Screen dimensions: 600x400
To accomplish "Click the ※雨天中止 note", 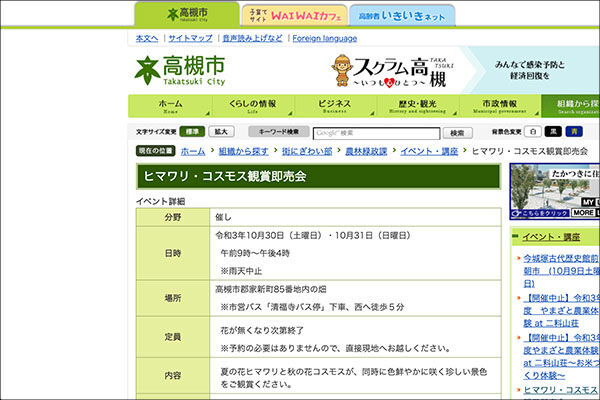I will tap(241, 271).
